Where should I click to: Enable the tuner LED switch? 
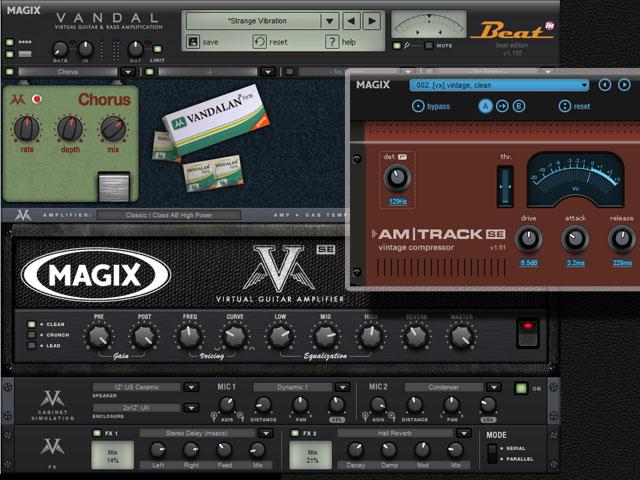coord(396,45)
